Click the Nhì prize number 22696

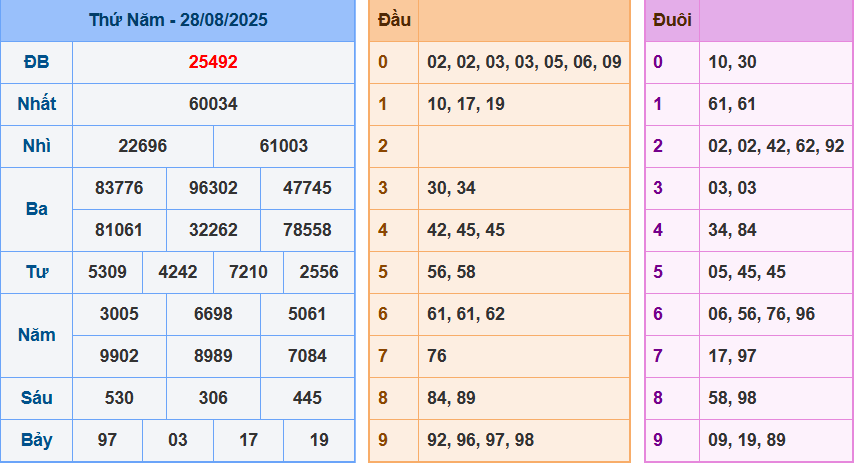click(x=143, y=146)
